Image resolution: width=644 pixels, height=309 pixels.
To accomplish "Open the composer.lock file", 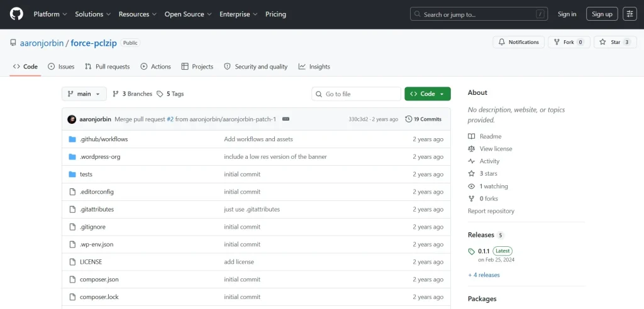I will 99,297.
